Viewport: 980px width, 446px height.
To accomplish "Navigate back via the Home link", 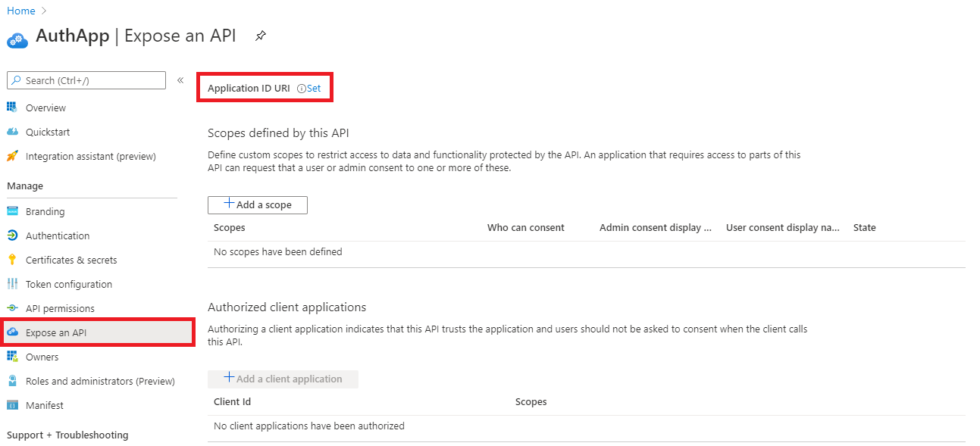I will click(x=20, y=11).
